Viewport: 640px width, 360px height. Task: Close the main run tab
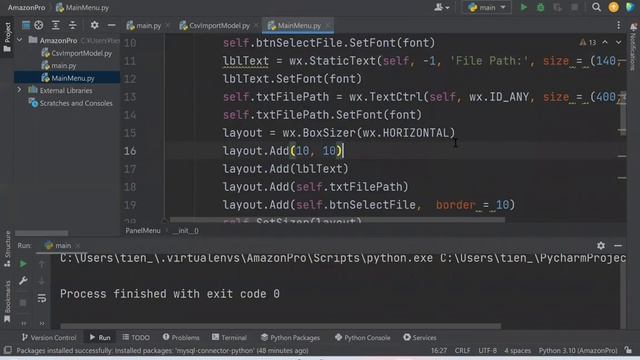[x=78, y=245]
